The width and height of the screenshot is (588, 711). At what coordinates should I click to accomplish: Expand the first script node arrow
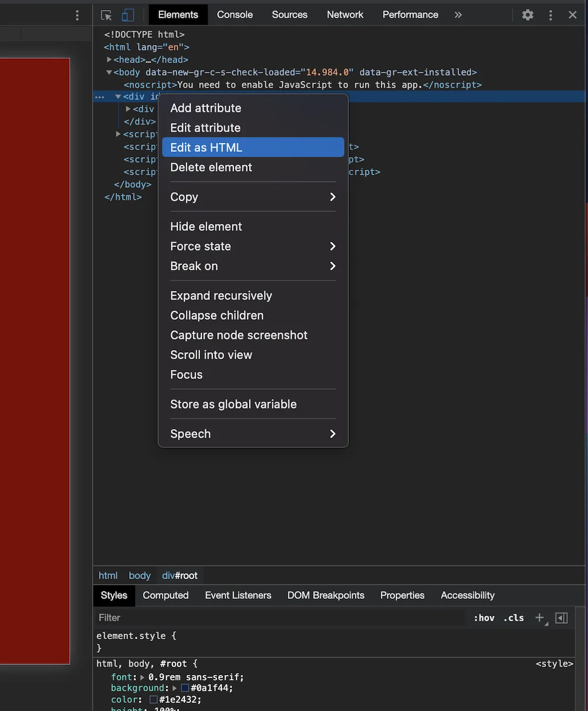pos(118,134)
